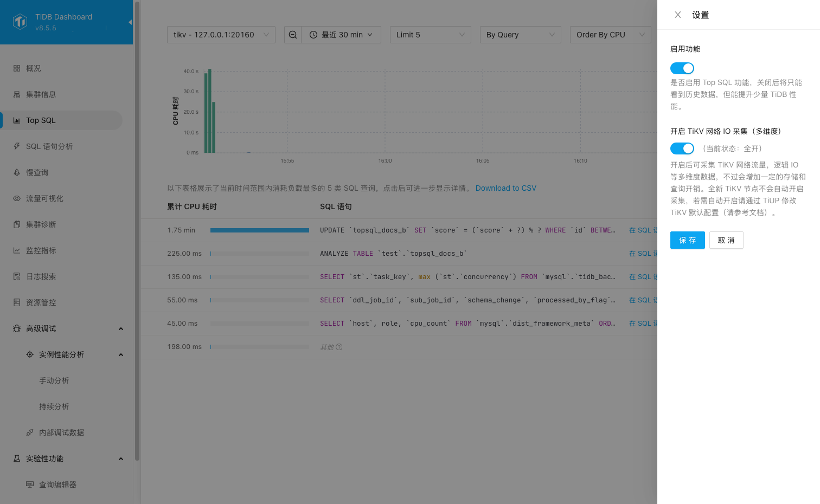The width and height of the screenshot is (820, 504).
Task: Close the 设置 settings panel
Action: [677, 15]
